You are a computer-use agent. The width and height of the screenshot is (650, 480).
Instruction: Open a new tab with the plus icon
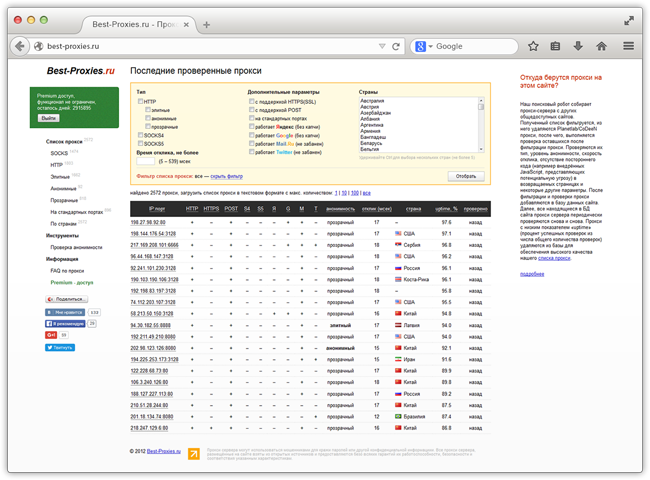(206, 25)
